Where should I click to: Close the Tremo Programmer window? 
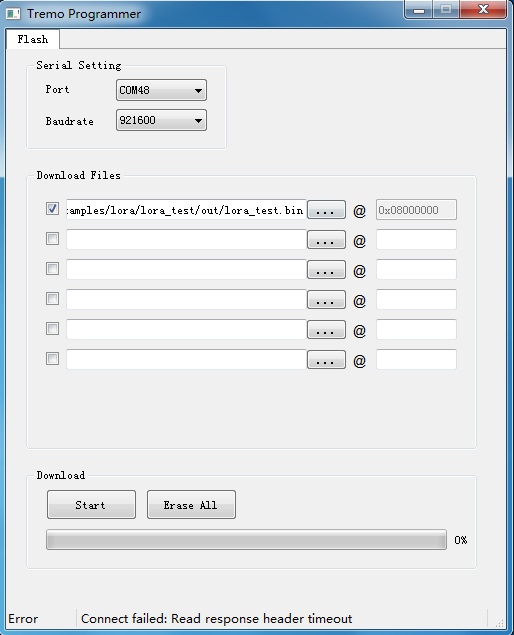click(x=483, y=10)
